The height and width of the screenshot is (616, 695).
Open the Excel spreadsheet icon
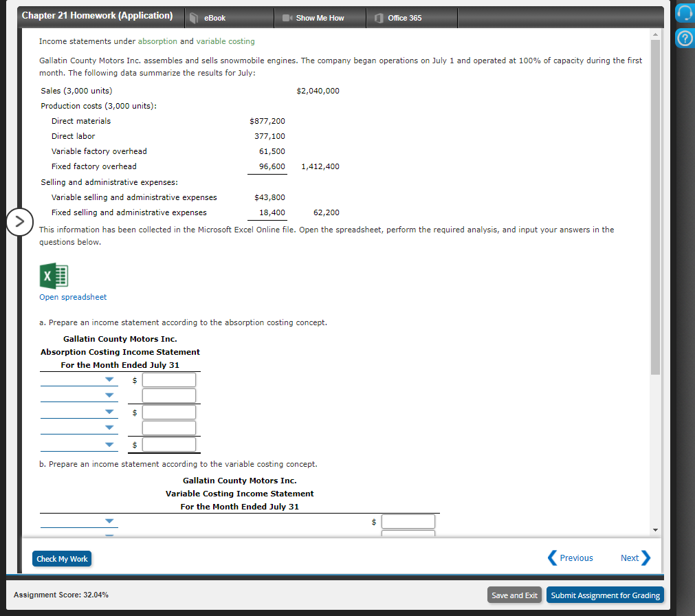coord(54,277)
